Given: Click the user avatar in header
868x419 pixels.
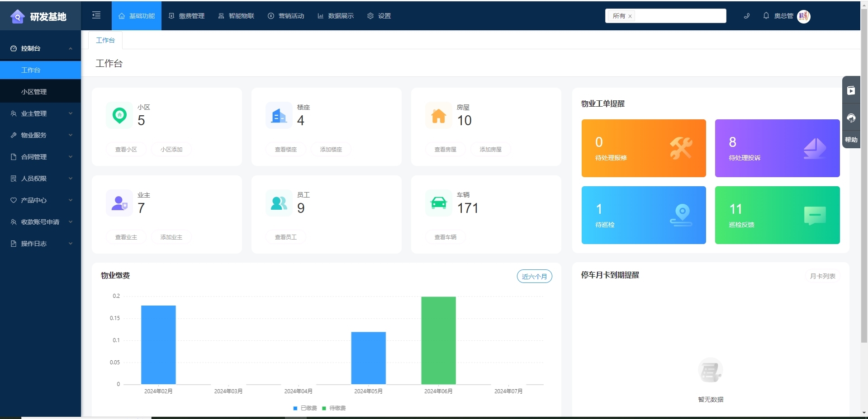Looking at the screenshot, I should tap(804, 16).
